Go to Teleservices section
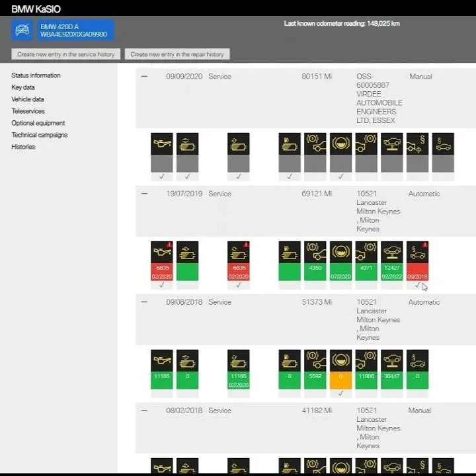The height and width of the screenshot is (476, 476). coord(28,111)
